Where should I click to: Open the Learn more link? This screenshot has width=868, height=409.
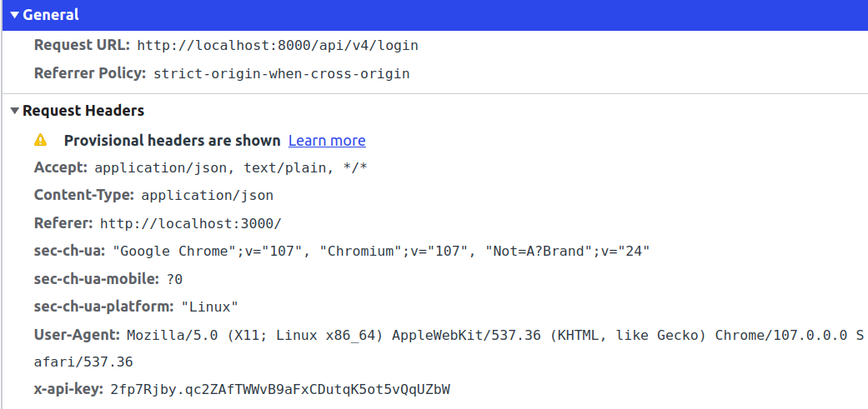pyautogui.click(x=327, y=141)
